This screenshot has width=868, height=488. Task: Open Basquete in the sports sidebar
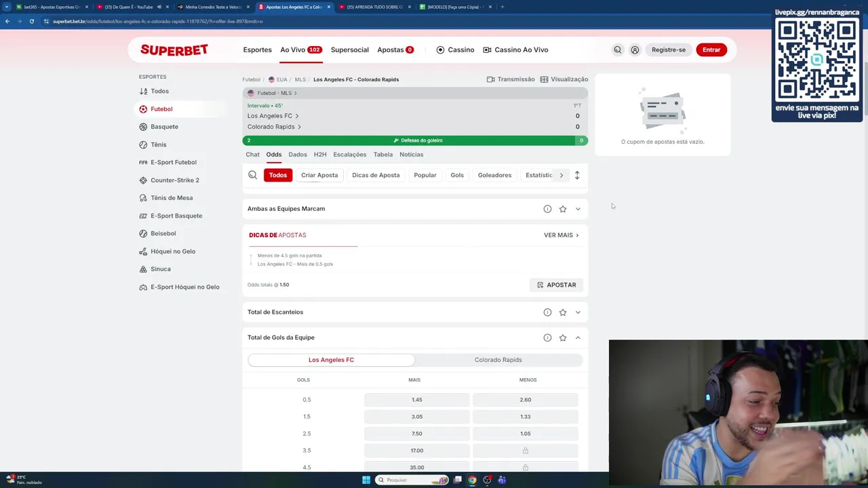coord(159,127)
